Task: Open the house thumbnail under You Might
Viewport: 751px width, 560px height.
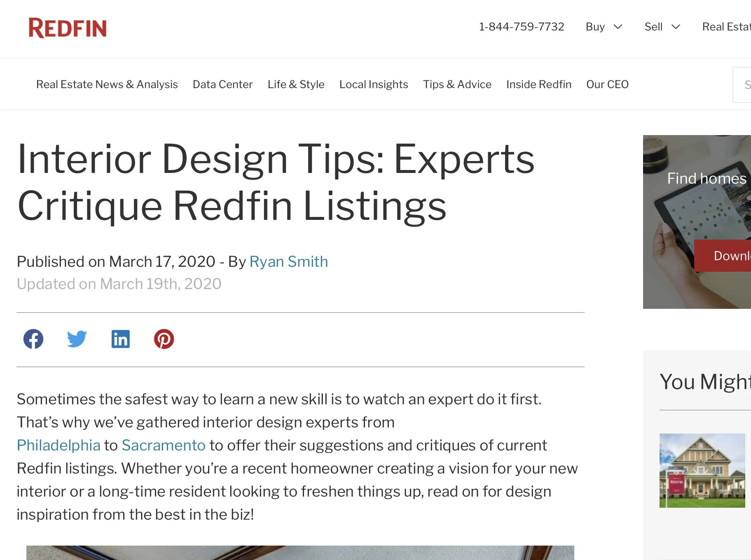Action: click(702, 470)
